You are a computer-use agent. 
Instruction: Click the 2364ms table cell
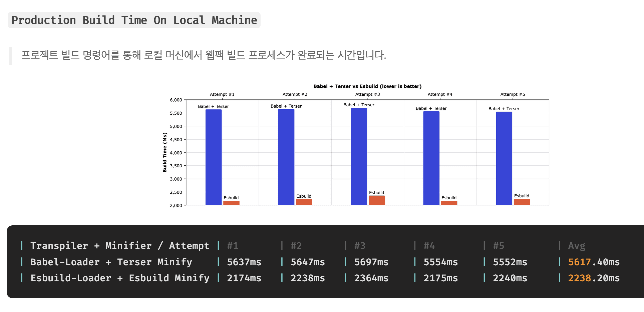371,278
